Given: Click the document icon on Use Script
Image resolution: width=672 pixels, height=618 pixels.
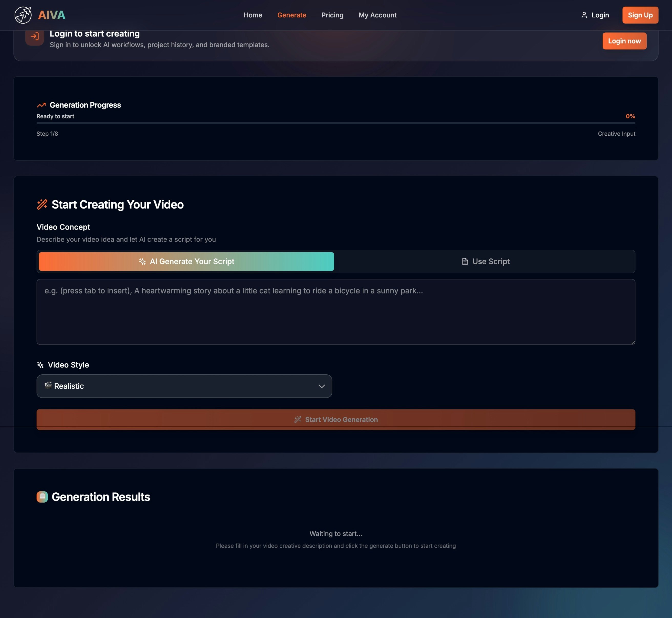Looking at the screenshot, I should (465, 262).
